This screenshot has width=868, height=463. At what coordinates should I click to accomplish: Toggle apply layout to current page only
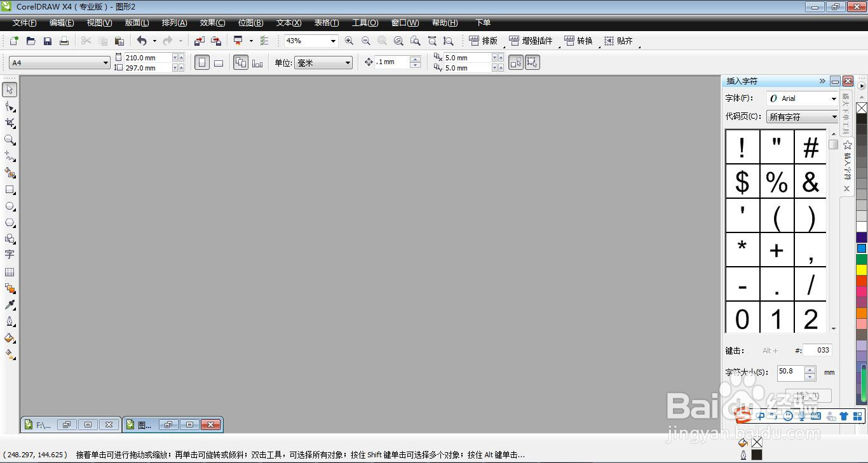click(x=257, y=62)
